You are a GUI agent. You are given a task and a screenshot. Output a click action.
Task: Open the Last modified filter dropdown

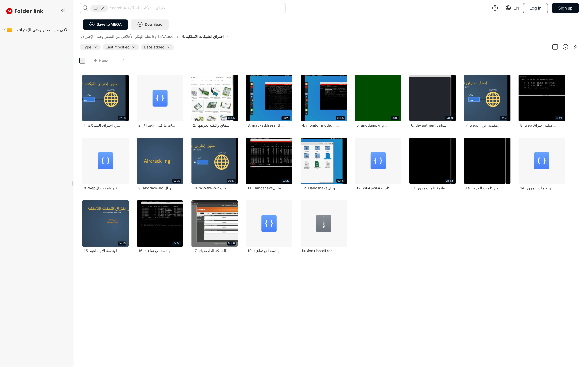click(120, 47)
